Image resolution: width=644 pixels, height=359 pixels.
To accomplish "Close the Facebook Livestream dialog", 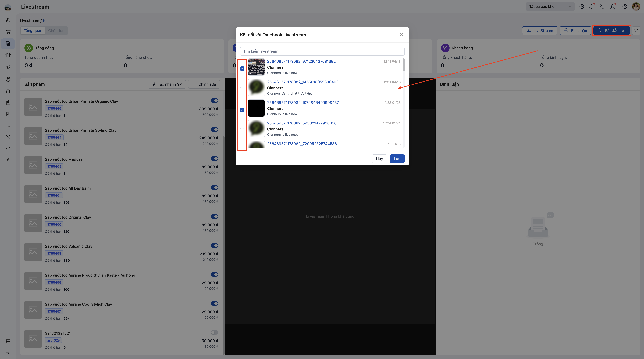I will tap(401, 35).
